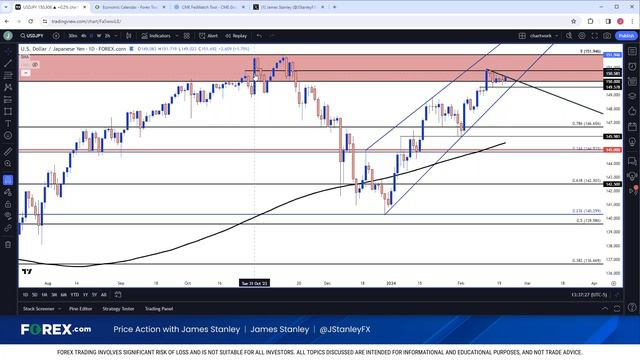Select the YTD date range

point(75,295)
